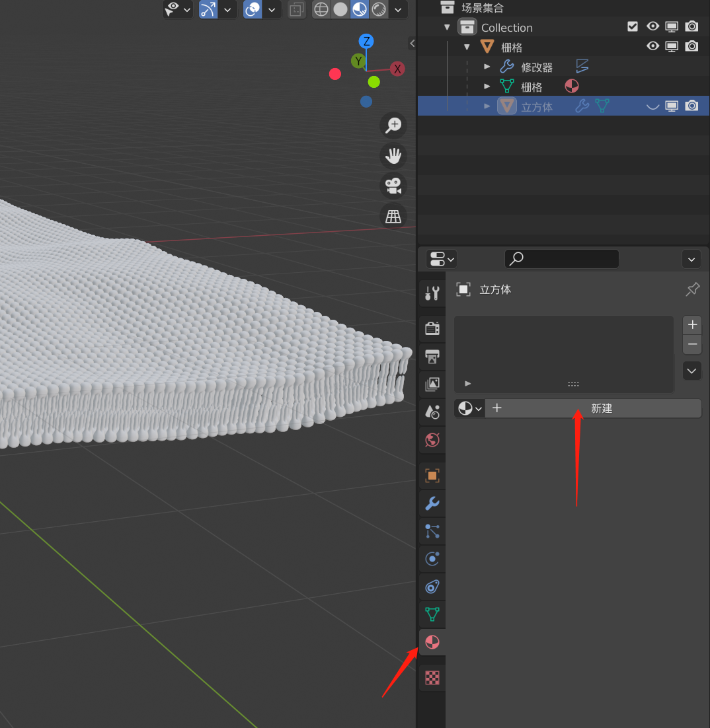Open the Material properties tab
The image size is (710, 728).
(x=432, y=642)
